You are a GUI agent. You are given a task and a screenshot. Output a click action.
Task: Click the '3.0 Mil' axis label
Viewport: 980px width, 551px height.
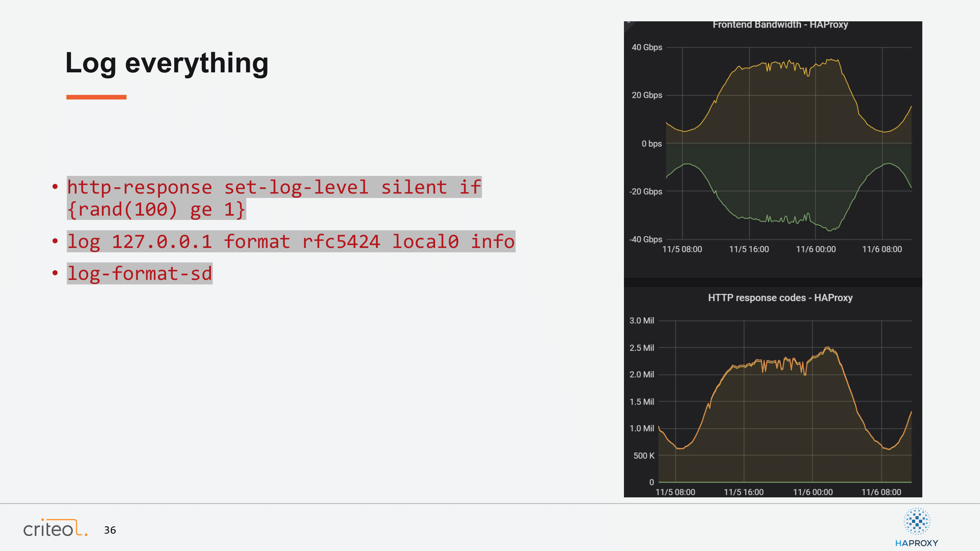(642, 321)
